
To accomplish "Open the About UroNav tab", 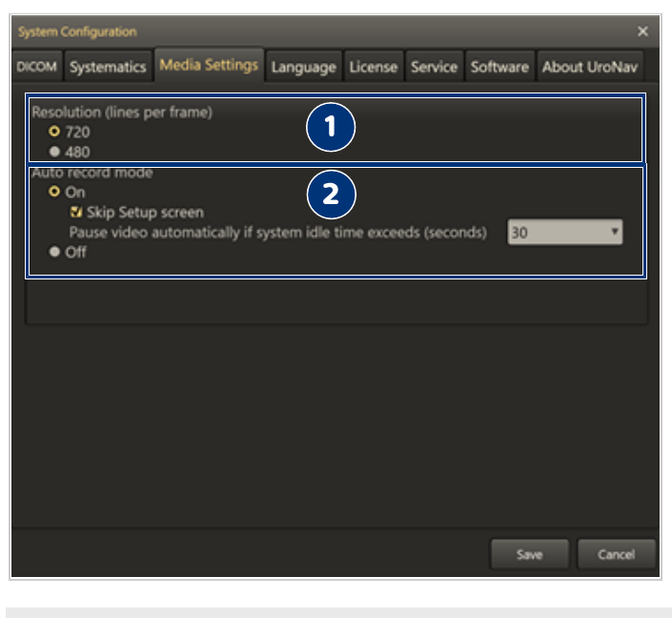I will point(590,67).
